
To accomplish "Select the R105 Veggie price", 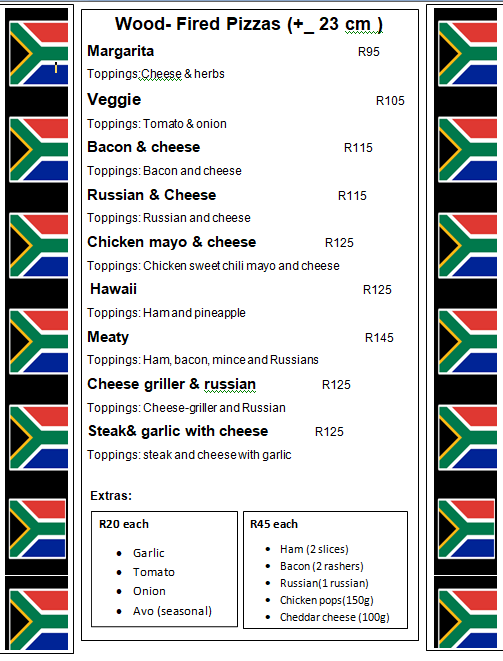I will [x=390, y=101].
